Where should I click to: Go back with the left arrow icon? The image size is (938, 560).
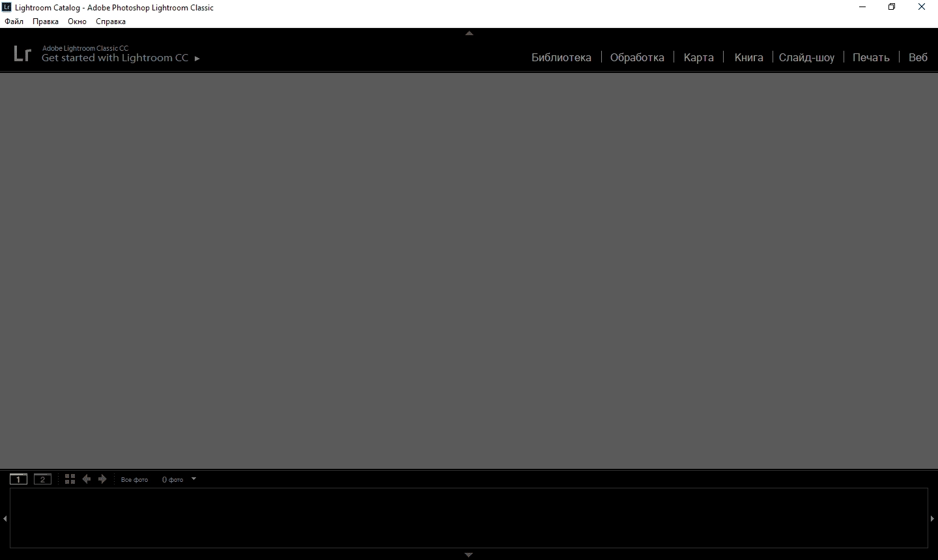click(87, 479)
